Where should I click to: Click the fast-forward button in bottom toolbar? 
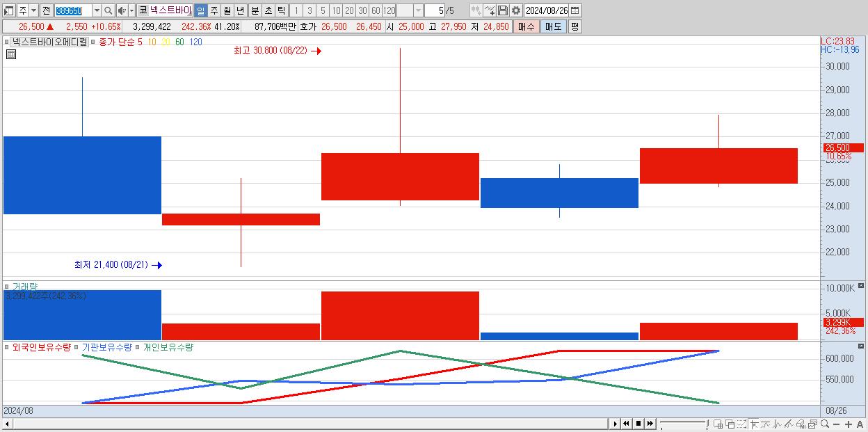(x=650, y=424)
